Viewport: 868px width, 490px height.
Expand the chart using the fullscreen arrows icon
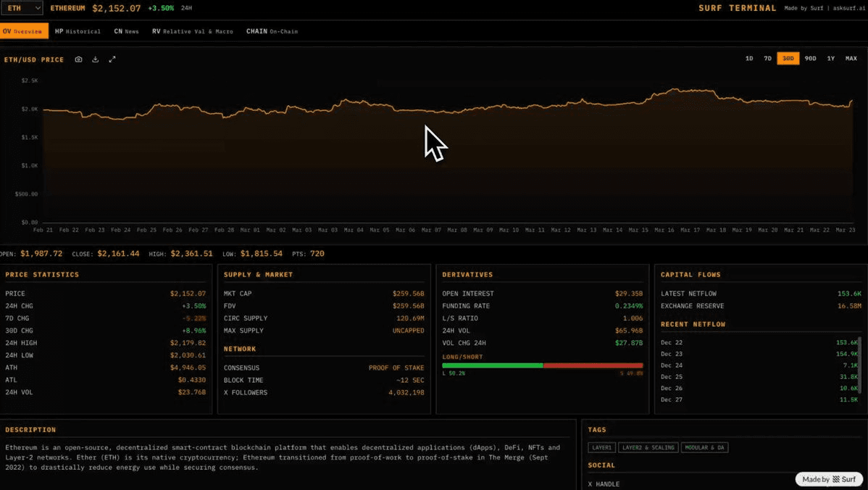(112, 59)
